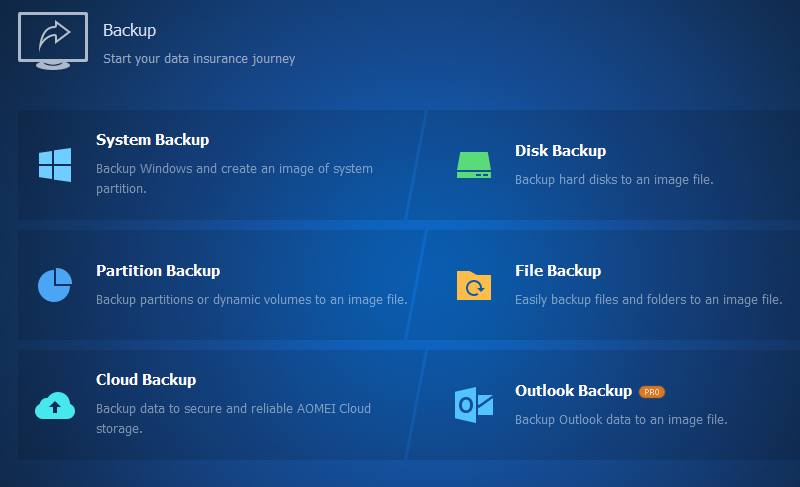
Task: Click the orange PRO badge
Action: [652, 392]
